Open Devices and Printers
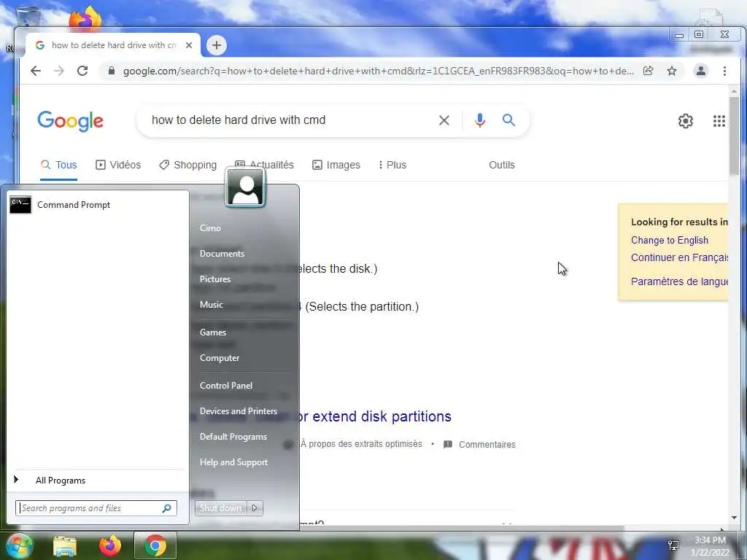747x560 pixels. point(239,411)
